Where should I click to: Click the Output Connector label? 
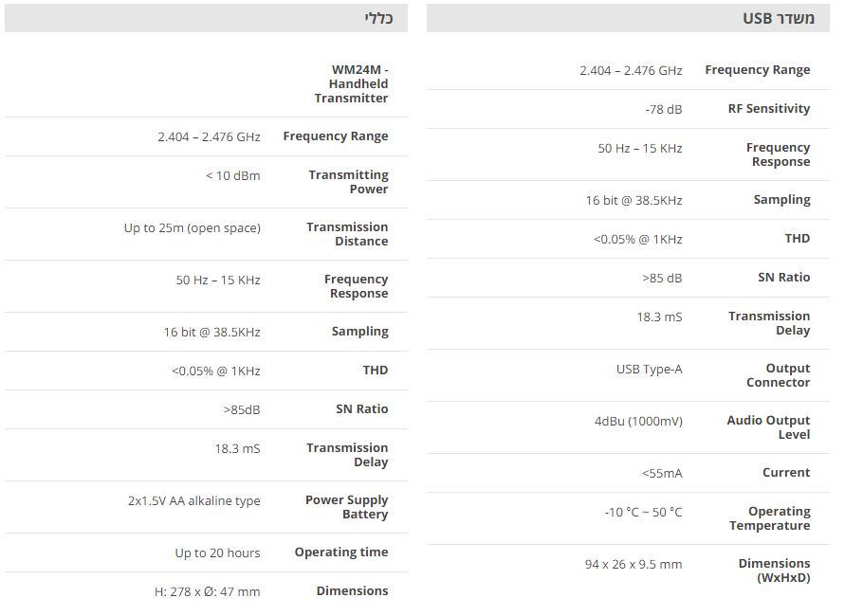pos(778,375)
